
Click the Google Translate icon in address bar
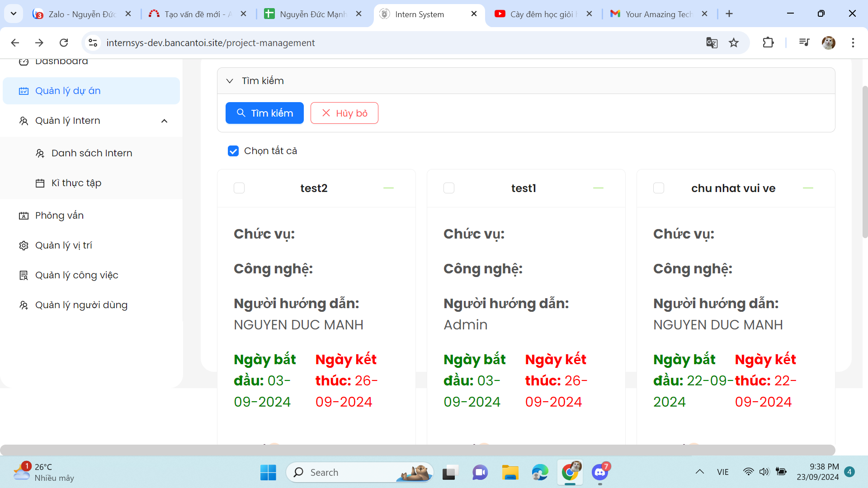click(712, 42)
